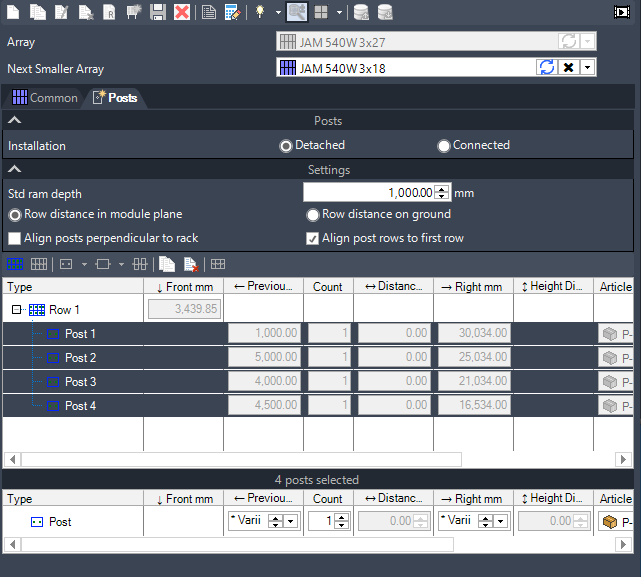Collapse the Posts section header

tap(14, 120)
